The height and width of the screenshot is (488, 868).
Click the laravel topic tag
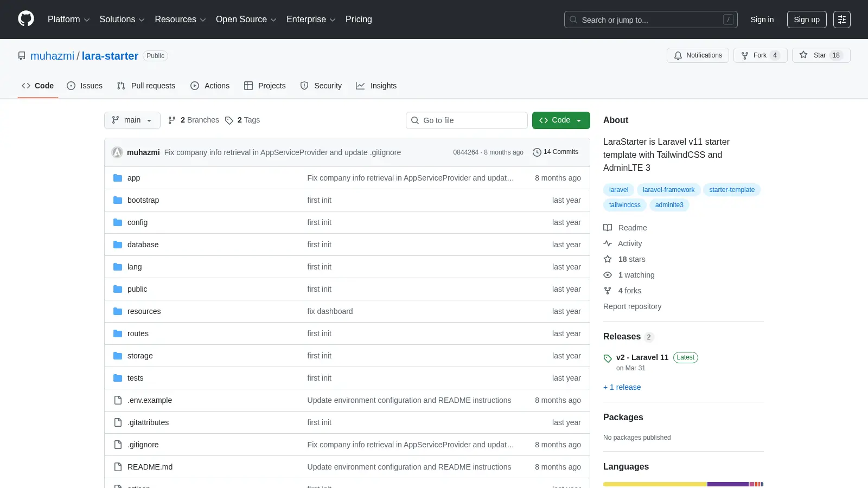coord(618,190)
